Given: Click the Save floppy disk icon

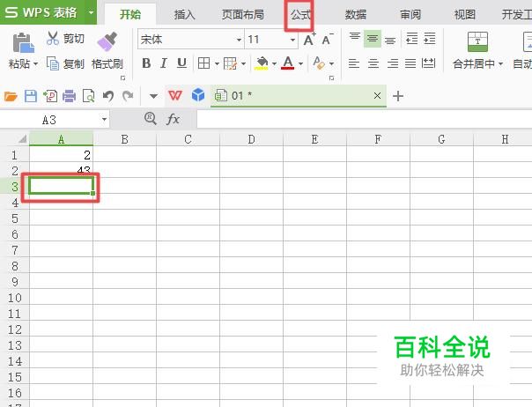Looking at the screenshot, I should coord(31,96).
